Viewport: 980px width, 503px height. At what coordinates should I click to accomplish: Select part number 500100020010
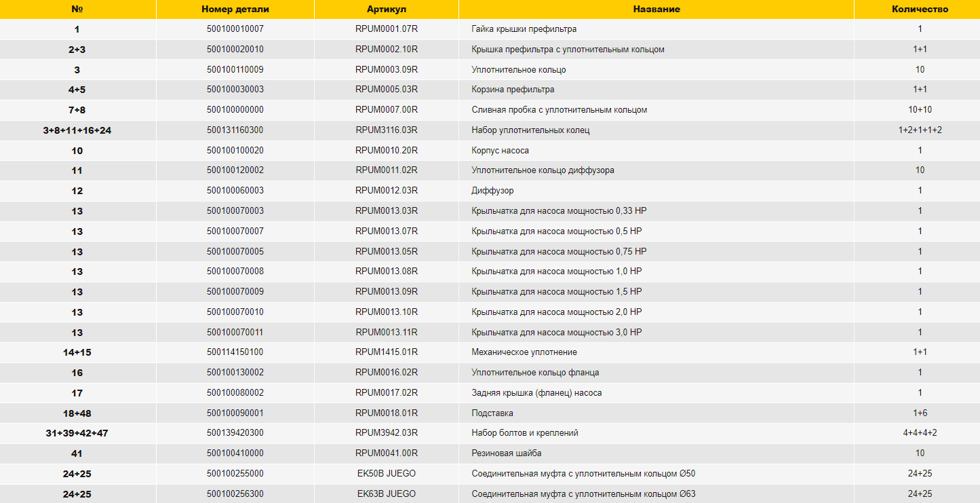[x=235, y=50]
